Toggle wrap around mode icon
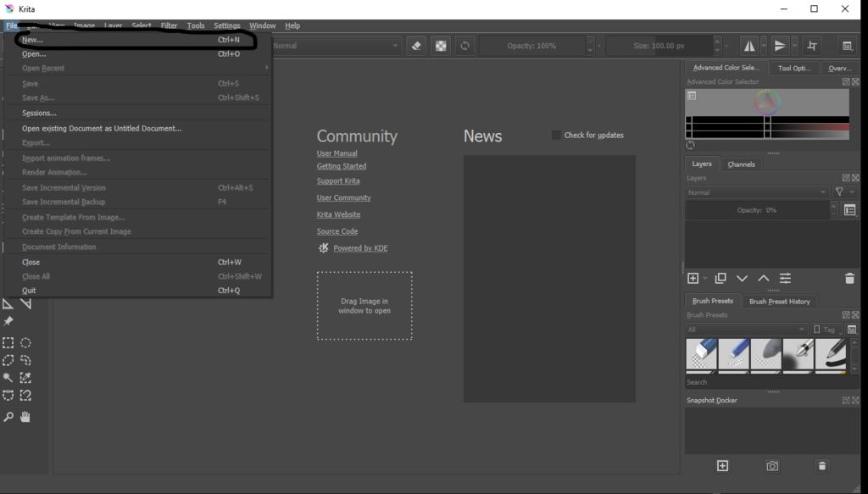868x494 pixels. (x=812, y=46)
